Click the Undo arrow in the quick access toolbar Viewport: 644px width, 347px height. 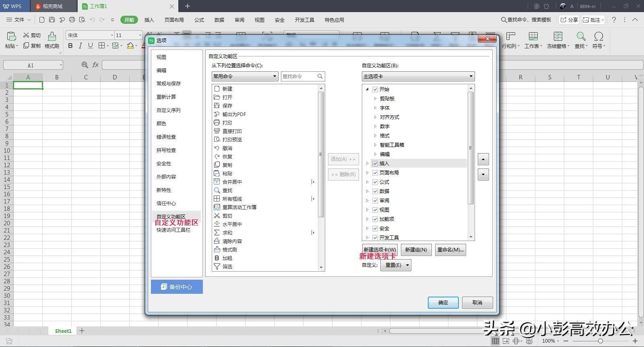point(92,20)
